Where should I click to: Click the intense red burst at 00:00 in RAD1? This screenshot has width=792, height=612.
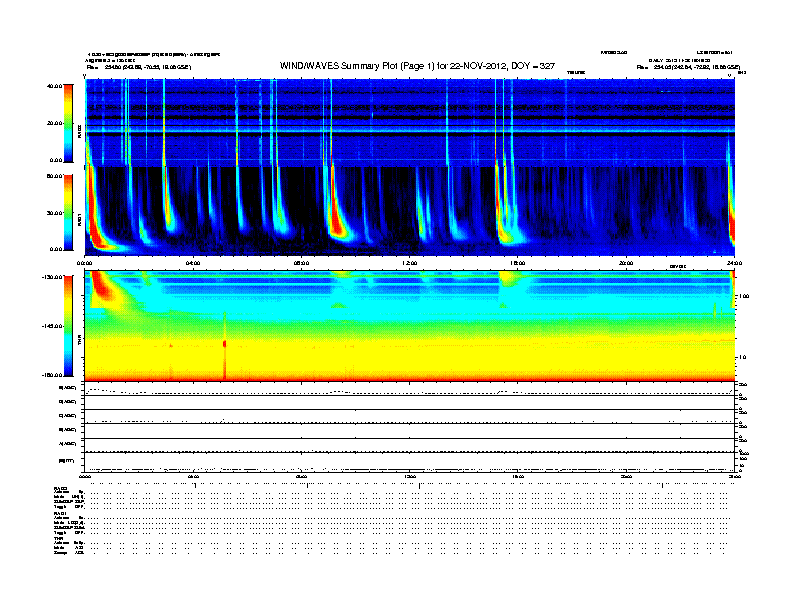click(95, 217)
